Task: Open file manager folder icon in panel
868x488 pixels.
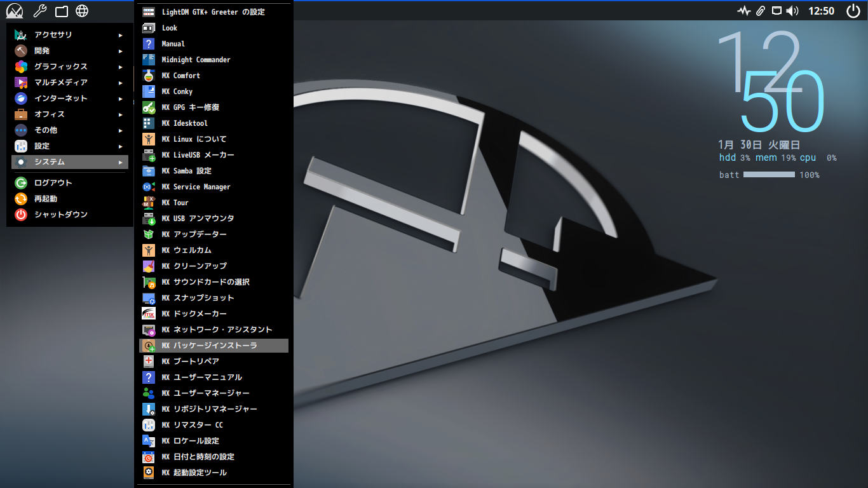Action: click(x=61, y=11)
